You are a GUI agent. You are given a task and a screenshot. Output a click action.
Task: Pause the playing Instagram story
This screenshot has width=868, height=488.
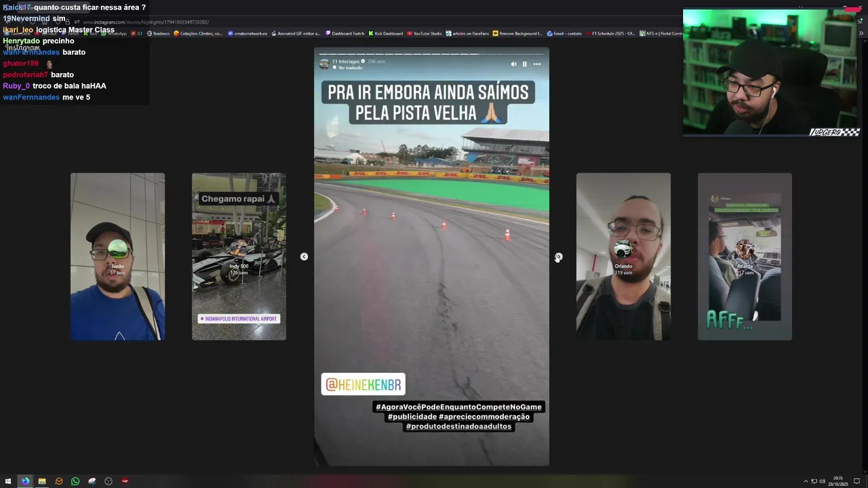tap(524, 64)
